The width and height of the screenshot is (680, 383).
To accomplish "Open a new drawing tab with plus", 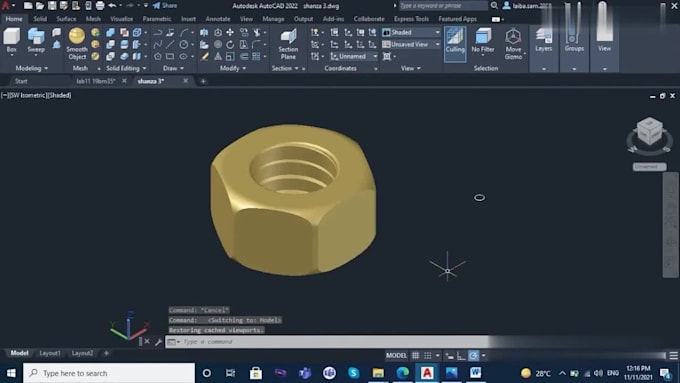I will (203, 81).
